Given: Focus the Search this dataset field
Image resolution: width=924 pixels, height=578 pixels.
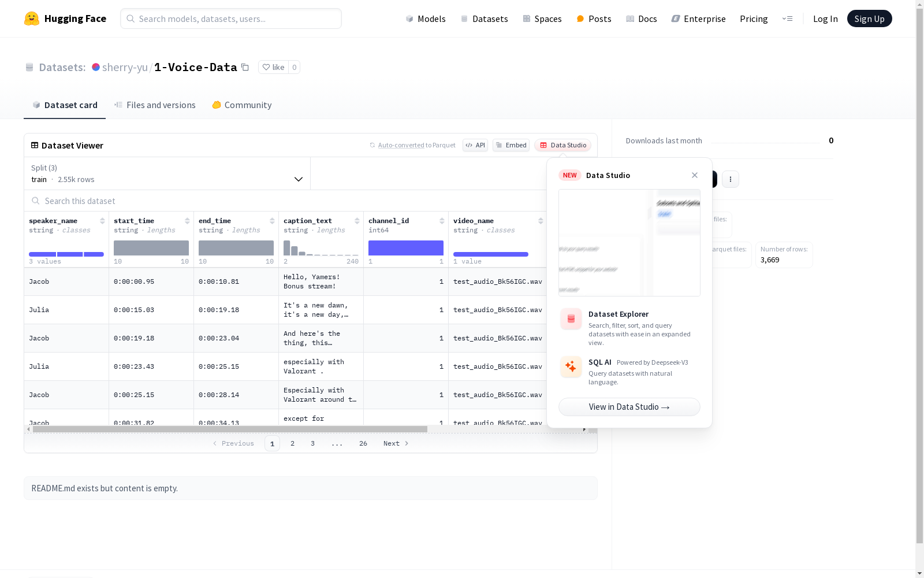Looking at the screenshot, I should (x=286, y=201).
